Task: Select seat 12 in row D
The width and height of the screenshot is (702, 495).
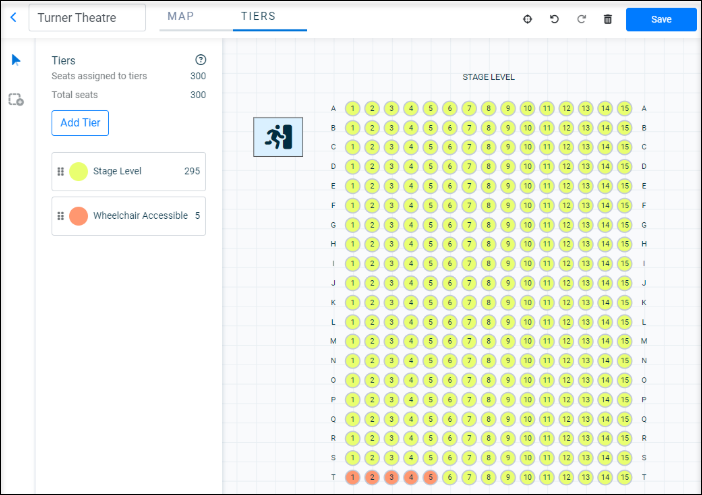Action: pyautogui.click(x=566, y=166)
